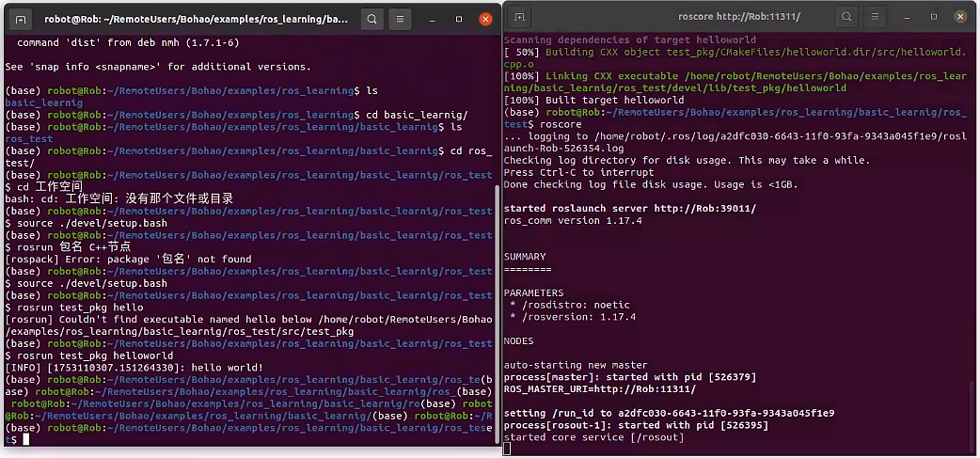Click 'Scanning dependencies of target helloworld' line
The image size is (980, 458).
pyautogui.click(x=630, y=40)
